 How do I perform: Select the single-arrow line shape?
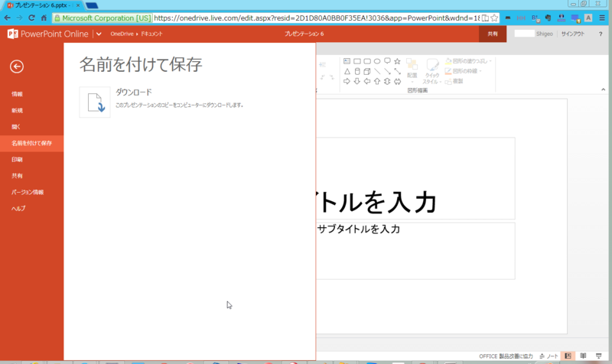[x=387, y=71]
